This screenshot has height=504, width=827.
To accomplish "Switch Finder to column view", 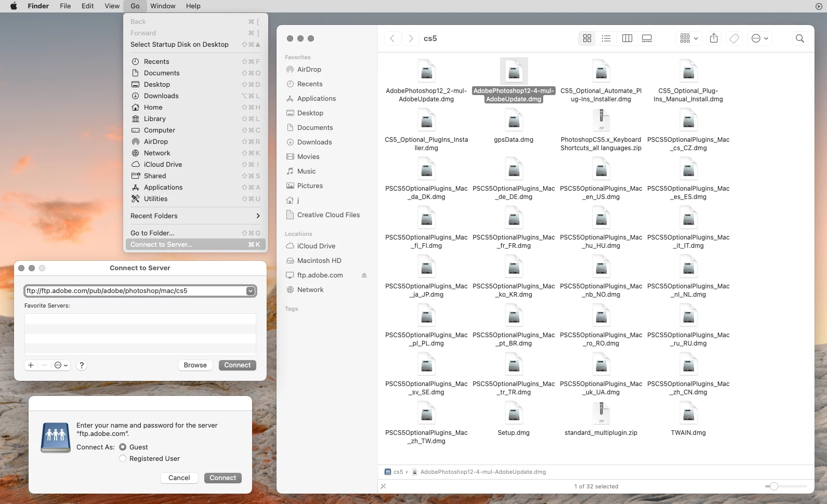I will [x=627, y=38].
